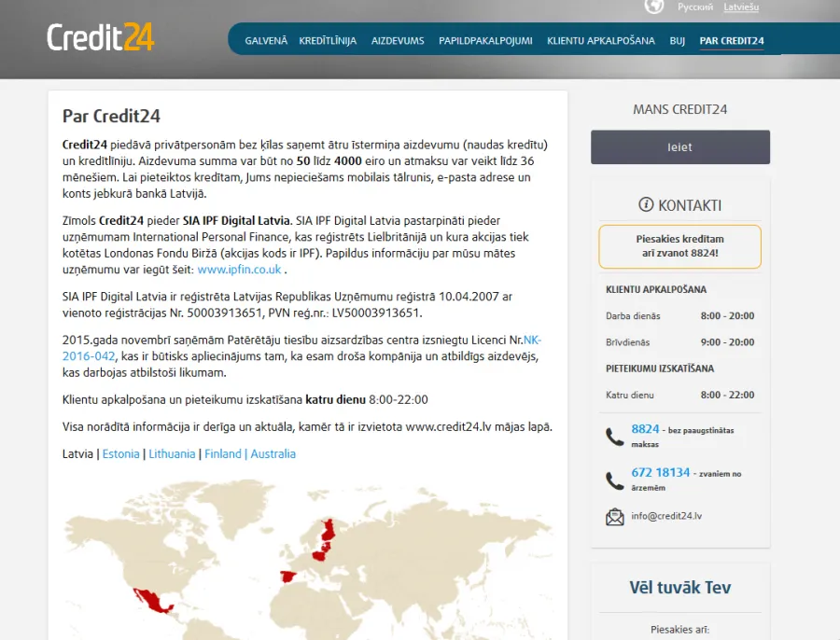Viewport: 840px width, 640px height.
Task: Switch language to Latviešu
Action: 741,7
